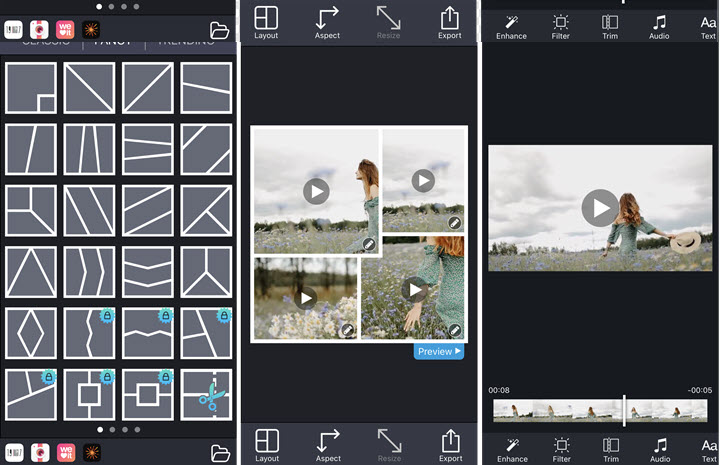The image size is (720, 465).
Task: Select Enhance wand in the top editor toolbar
Action: click(x=512, y=25)
